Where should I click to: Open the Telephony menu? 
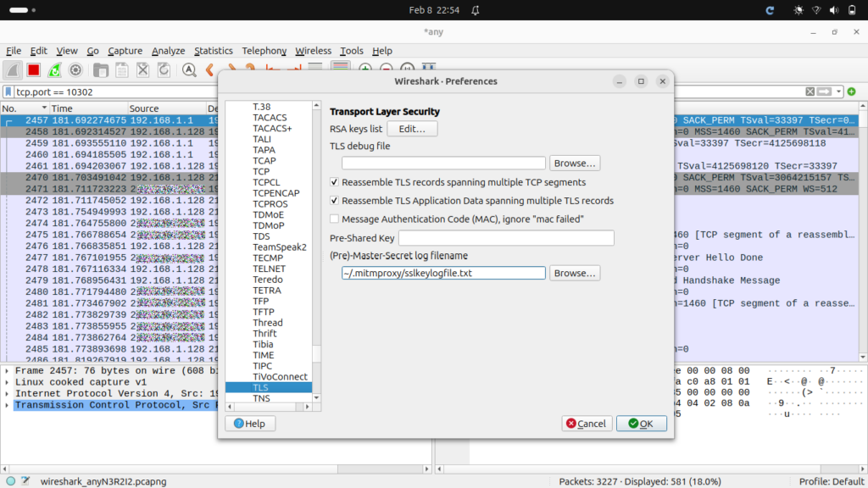pyautogui.click(x=264, y=51)
